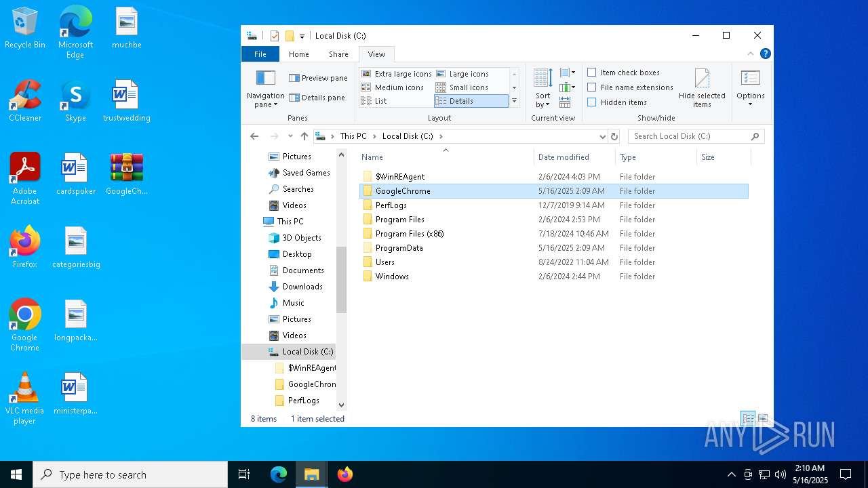Toggle the Details pane
Image resolution: width=868 pixels, height=488 pixels.
[317, 98]
